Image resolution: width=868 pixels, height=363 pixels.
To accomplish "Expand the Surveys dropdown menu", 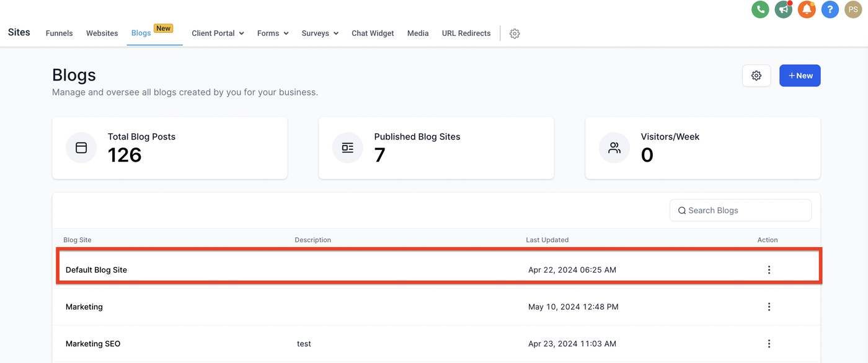I will pyautogui.click(x=320, y=33).
